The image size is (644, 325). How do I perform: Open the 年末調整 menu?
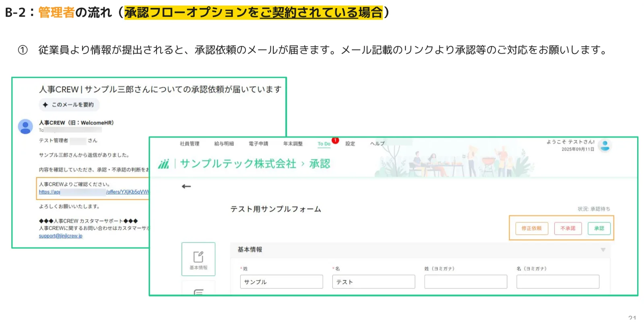293,144
